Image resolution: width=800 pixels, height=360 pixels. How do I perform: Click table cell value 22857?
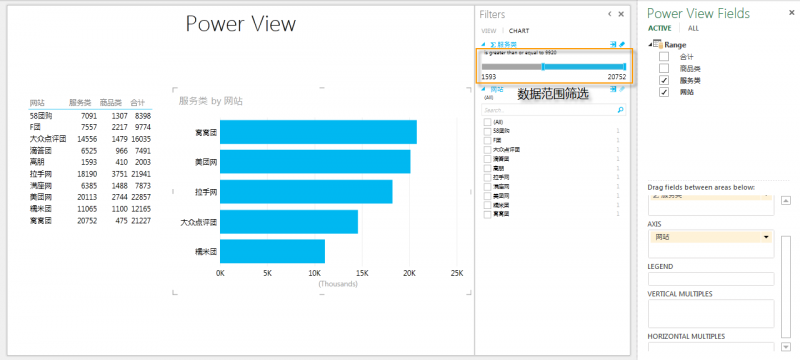[140, 197]
